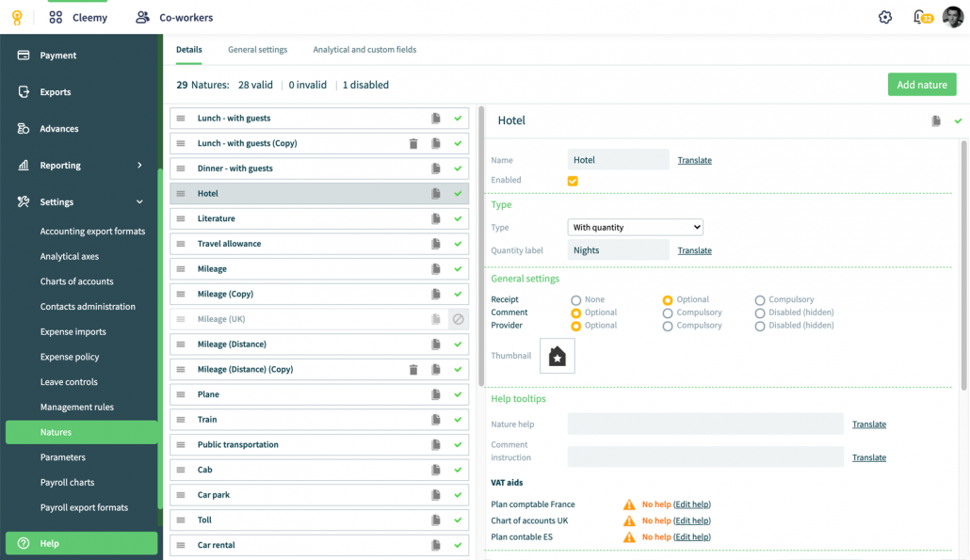Set Provider to Compulsory
This screenshot has width=970, height=560.
click(668, 327)
